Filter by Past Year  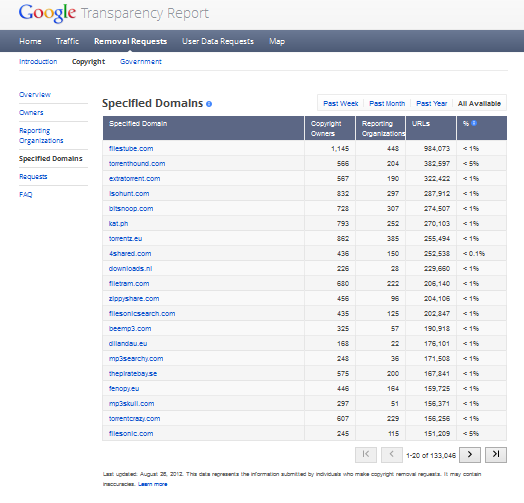tap(431, 104)
